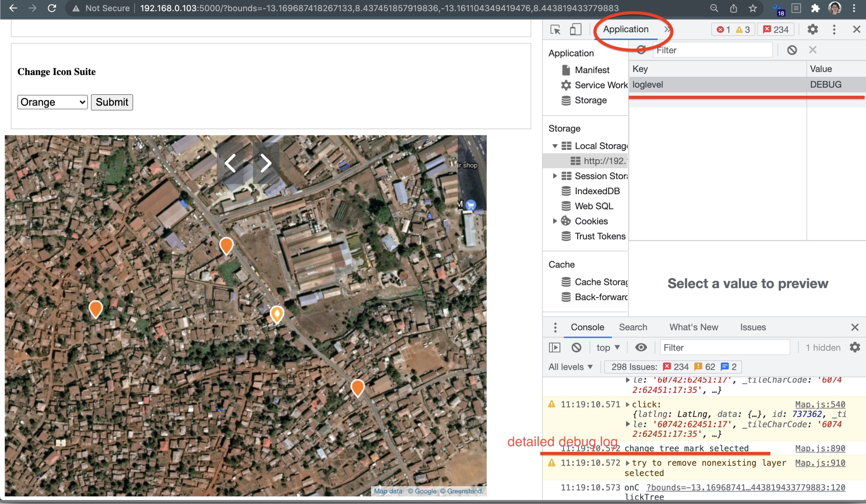
Task: Open the reading list icon
Action: coord(796,8)
